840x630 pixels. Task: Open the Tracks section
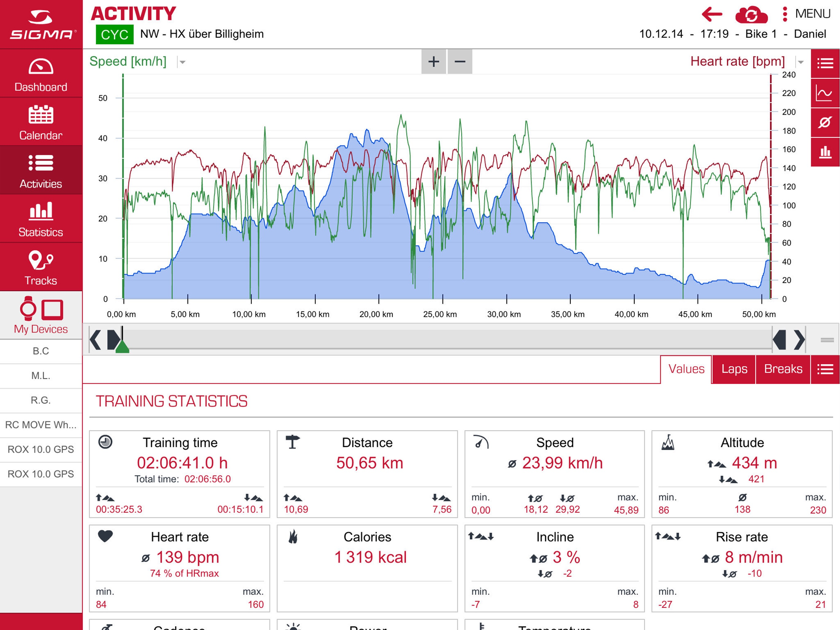(x=41, y=268)
